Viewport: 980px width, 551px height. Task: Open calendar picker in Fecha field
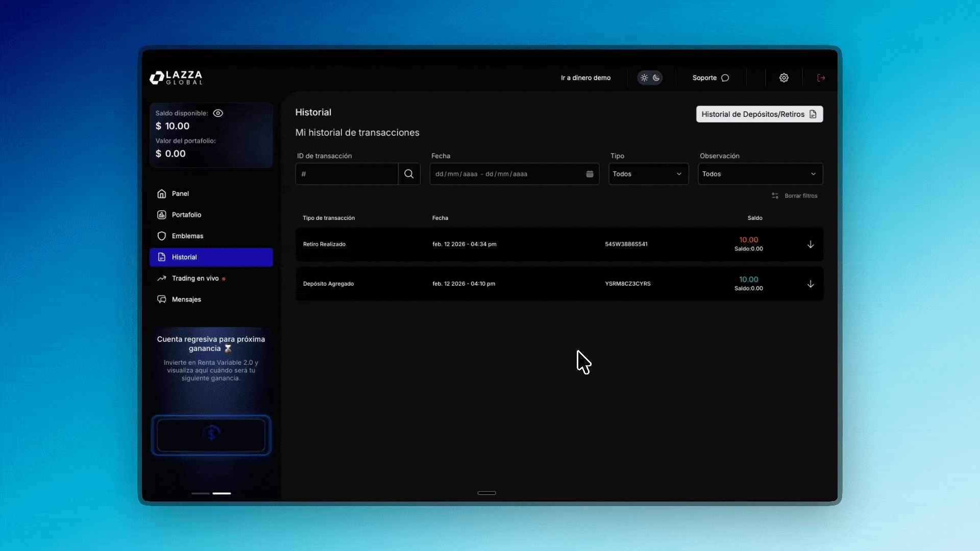click(590, 174)
